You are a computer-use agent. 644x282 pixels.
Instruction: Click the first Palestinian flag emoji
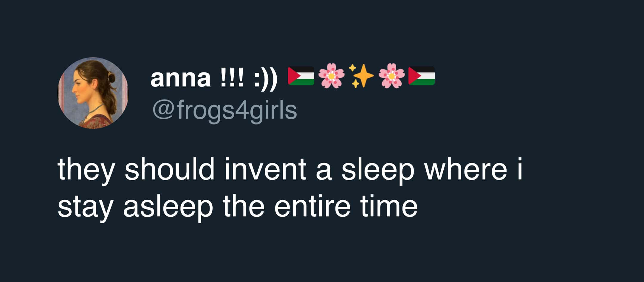301,76
